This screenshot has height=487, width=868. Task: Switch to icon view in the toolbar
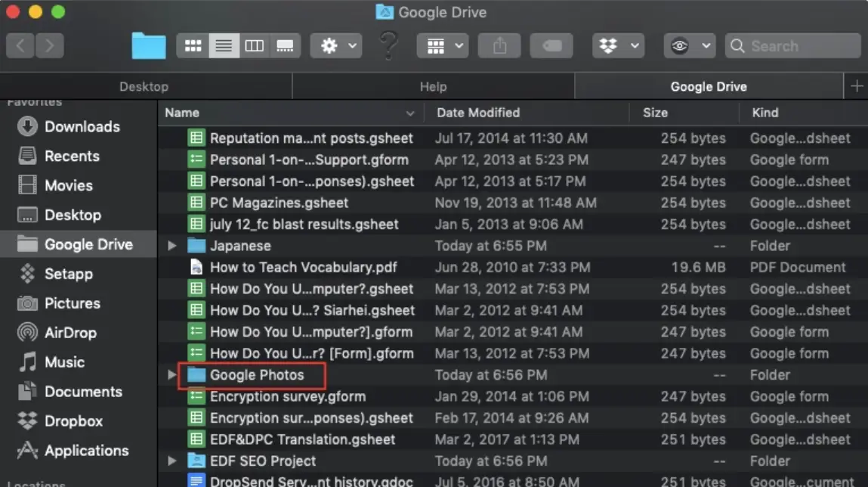pos(193,45)
